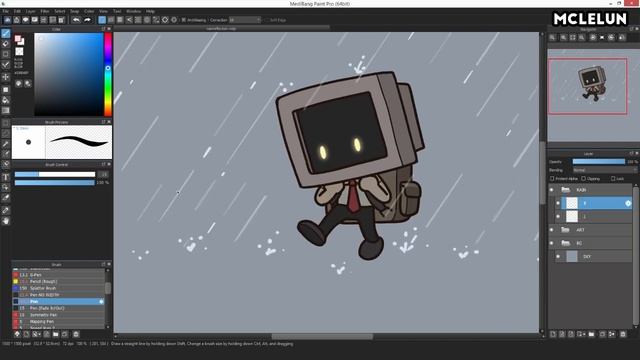Select the Gradient tool
640x360 pixels.
pyautogui.click(x=6, y=110)
